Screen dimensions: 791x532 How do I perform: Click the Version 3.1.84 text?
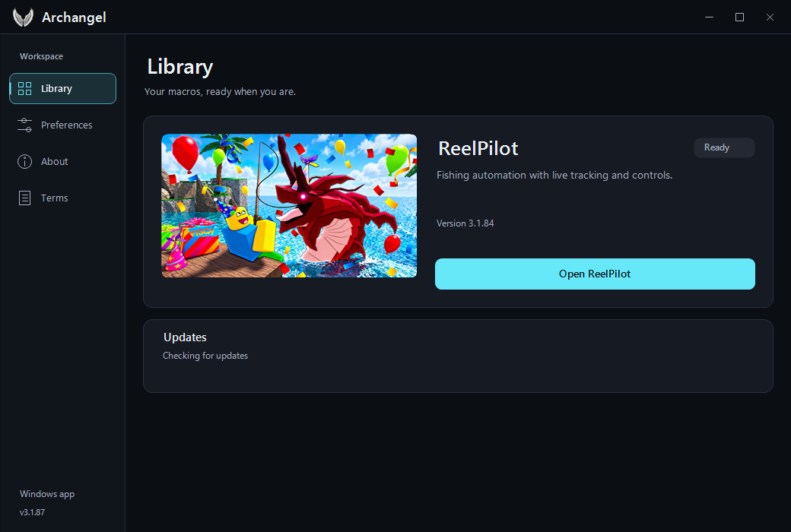[x=465, y=223]
